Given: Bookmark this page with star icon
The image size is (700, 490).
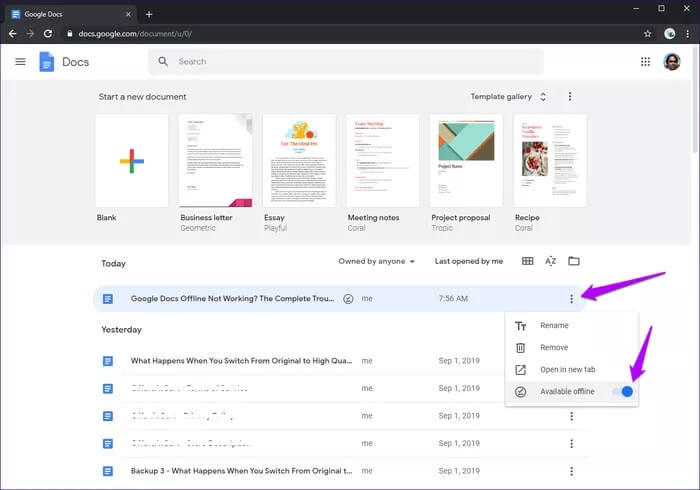Looking at the screenshot, I should pos(647,33).
